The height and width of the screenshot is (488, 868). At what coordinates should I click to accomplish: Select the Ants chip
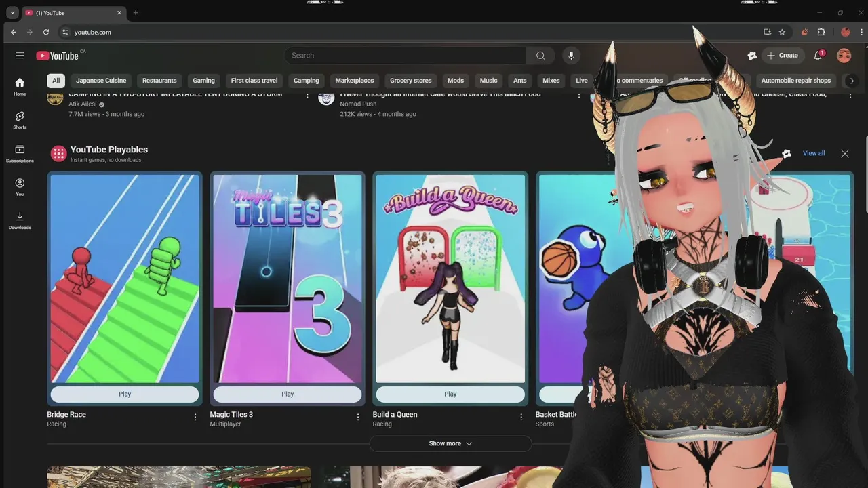[520, 80]
